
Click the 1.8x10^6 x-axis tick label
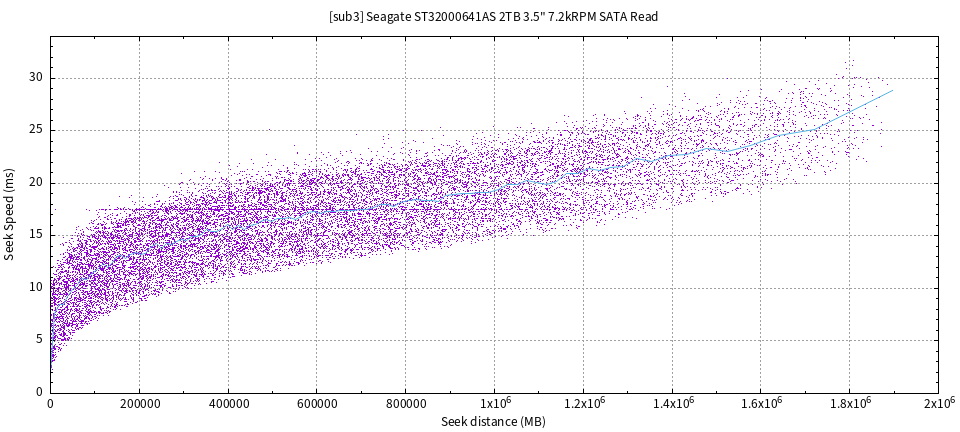[849, 404]
